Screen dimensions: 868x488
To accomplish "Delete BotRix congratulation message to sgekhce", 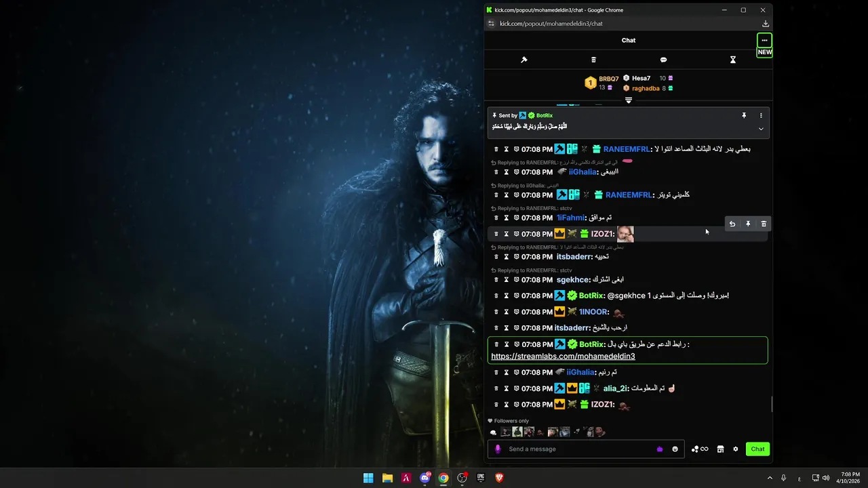I will click(496, 296).
